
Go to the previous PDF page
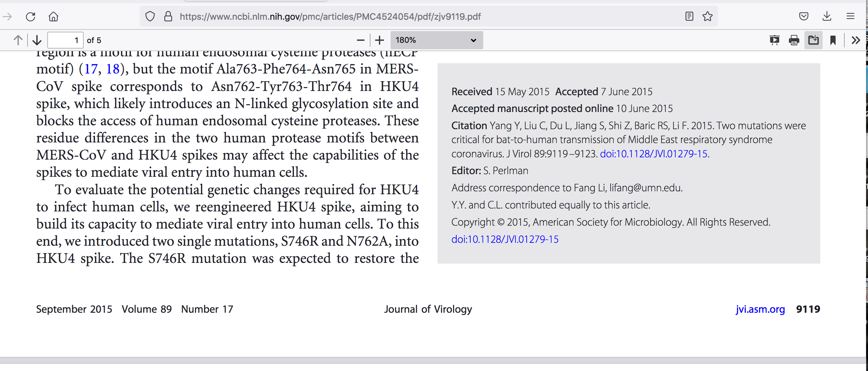point(18,40)
